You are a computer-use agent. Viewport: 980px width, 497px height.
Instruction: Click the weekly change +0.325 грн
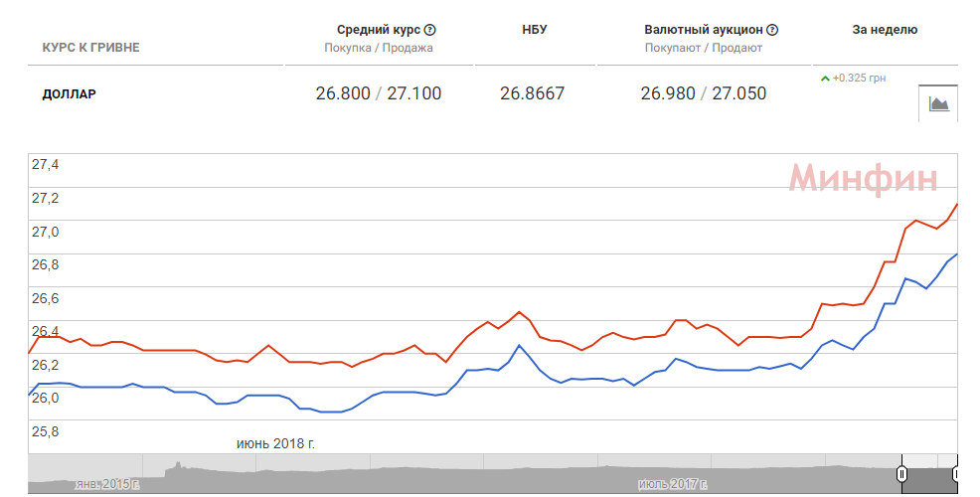(861, 78)
